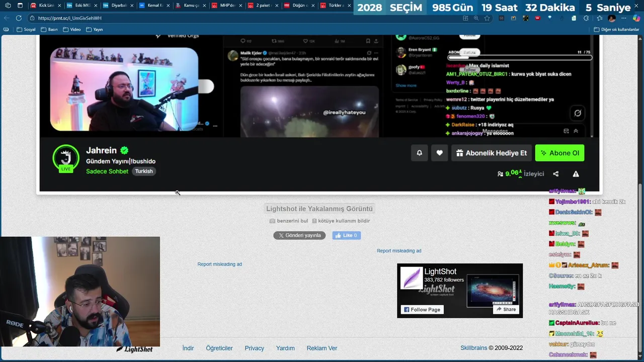Click the Facebook Like button

point(346,235)
